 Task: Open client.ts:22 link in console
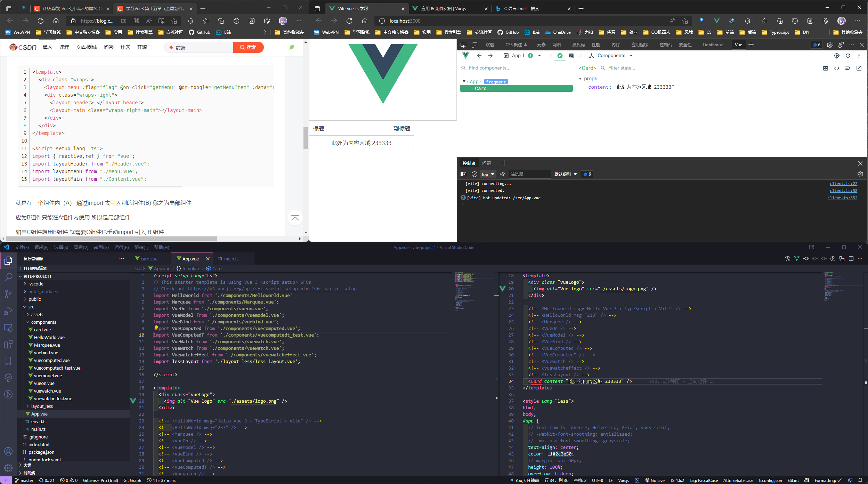click(843, 184)
